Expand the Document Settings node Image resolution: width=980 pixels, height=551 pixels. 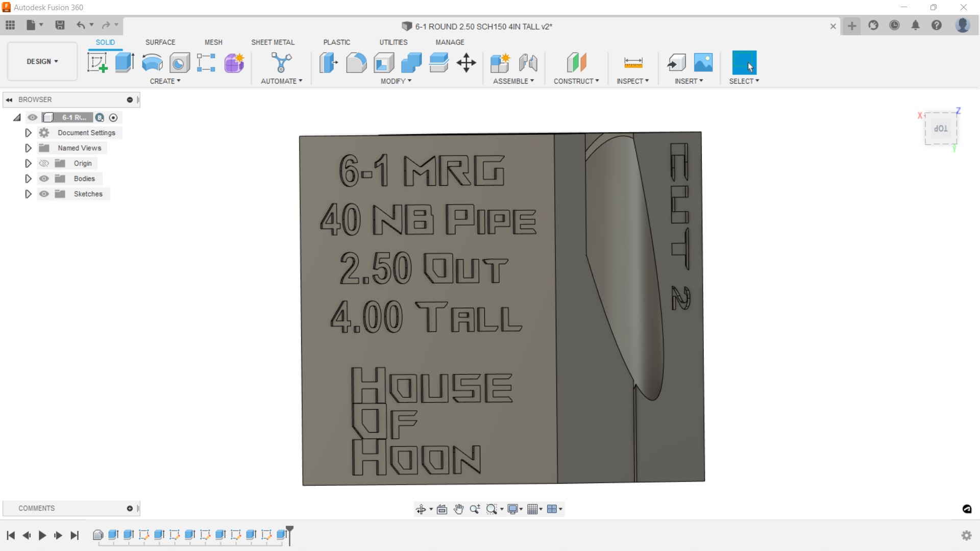pyautogui.click(x=28, y=133)
